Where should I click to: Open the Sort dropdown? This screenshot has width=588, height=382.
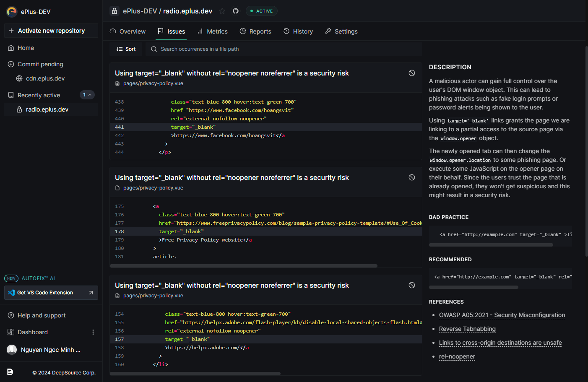click(x=126, y=49)
